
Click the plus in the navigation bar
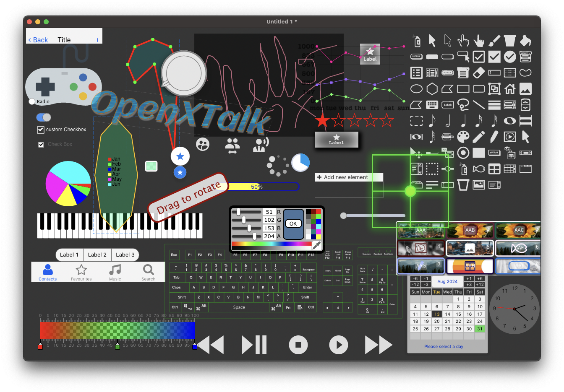[97, 40]
